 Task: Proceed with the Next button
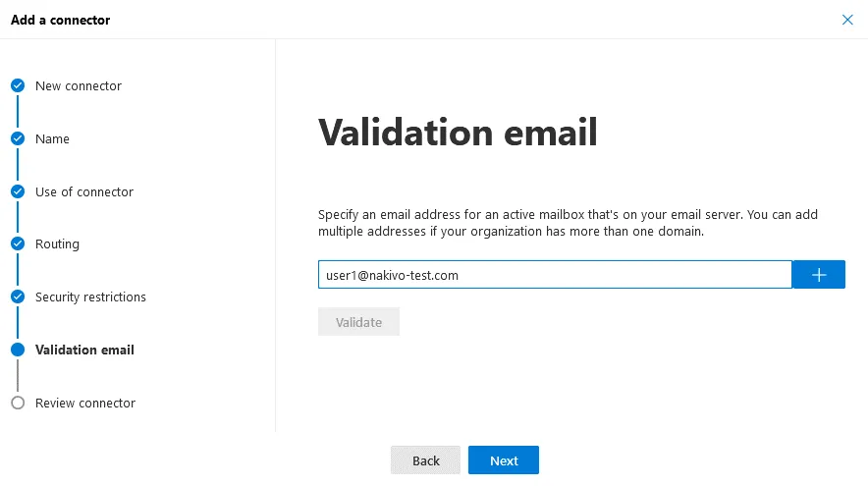[x=504, y=460]
